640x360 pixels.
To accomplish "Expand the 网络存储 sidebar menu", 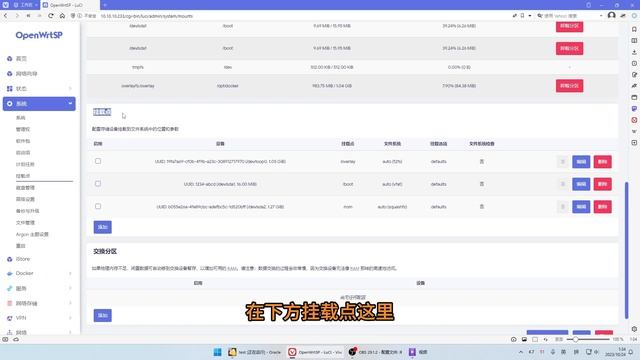I will coord(39,303).
